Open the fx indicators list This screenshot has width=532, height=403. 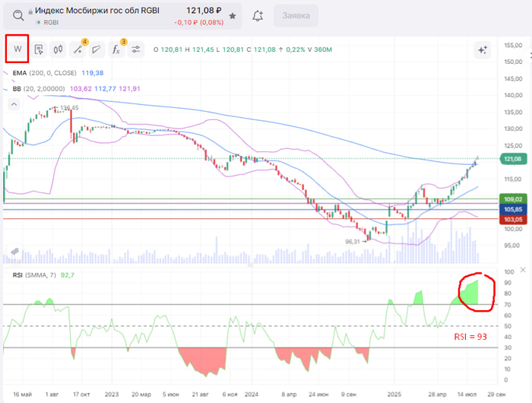[116, 49]
